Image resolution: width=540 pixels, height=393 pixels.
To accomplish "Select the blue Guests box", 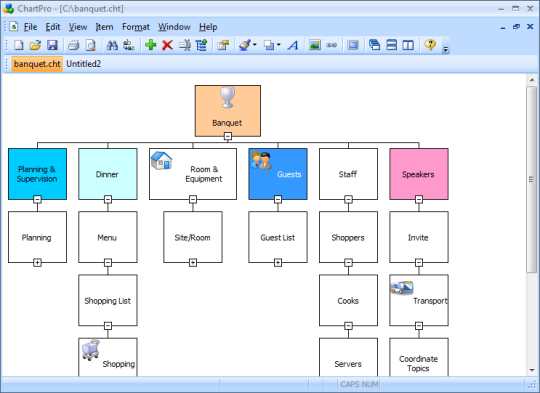I will [278, 174].
